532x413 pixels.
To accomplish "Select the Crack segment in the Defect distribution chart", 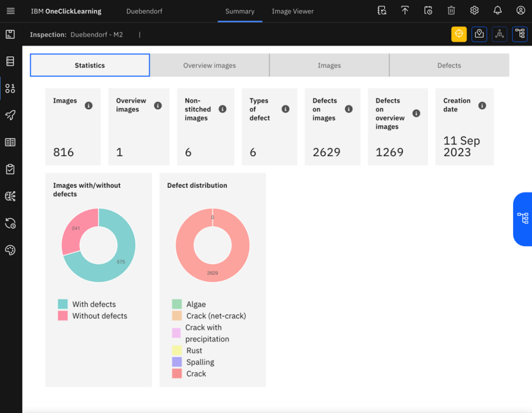I will tap(212, 272).
